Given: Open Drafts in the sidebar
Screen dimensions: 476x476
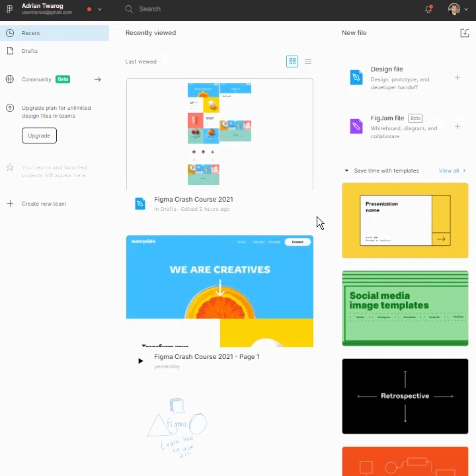Looking at the screenshot, I should 30,51.
